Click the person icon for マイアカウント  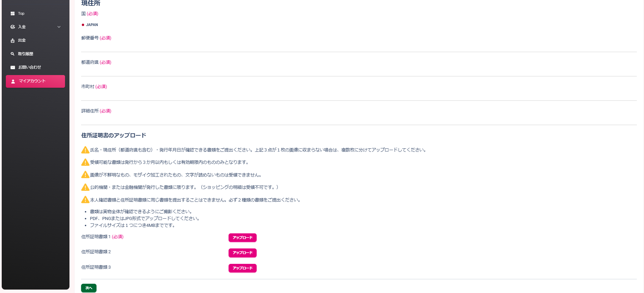point(13,81)
